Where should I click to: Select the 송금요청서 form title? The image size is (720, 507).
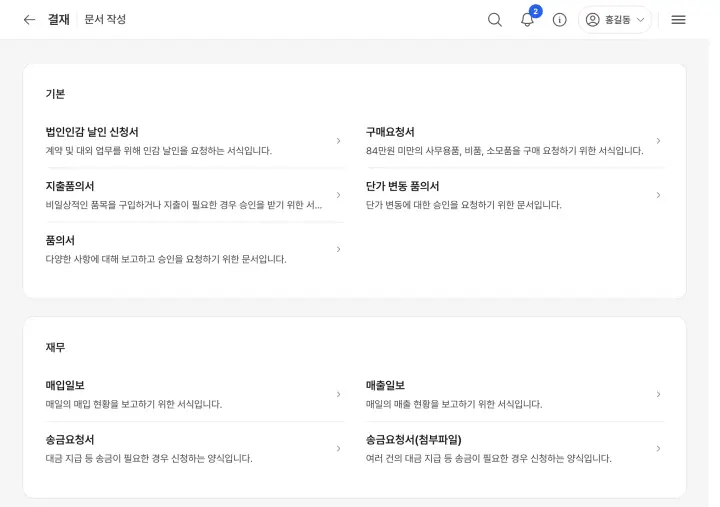pyautogui.click(x=70, y=440)
